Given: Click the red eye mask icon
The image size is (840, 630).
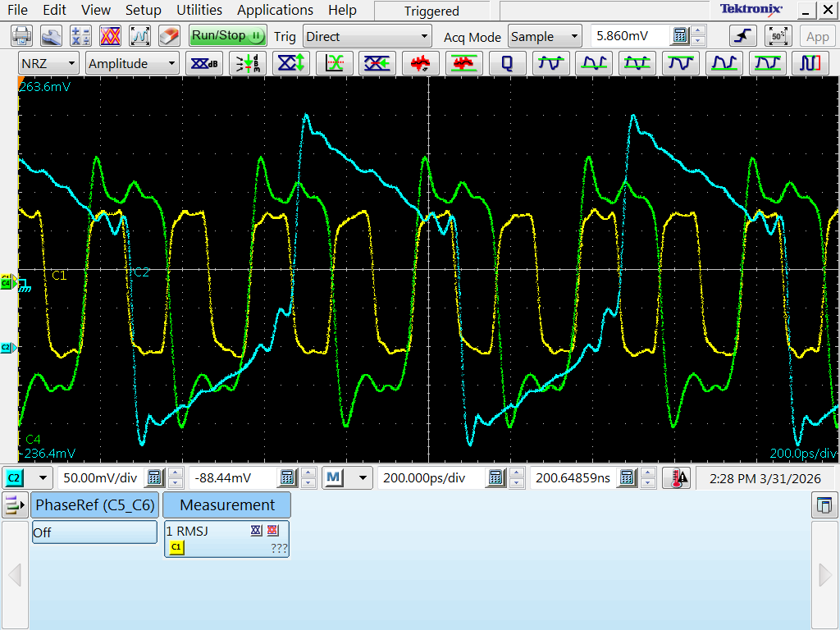Looking at the screenshot, I should (110, 36).
